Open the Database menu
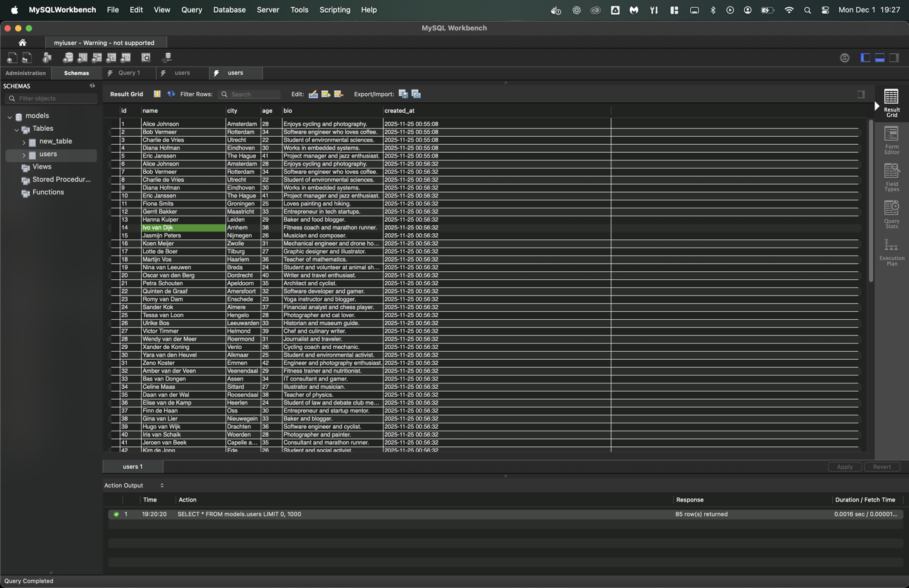The image size is (909, 588). (229, 10)
